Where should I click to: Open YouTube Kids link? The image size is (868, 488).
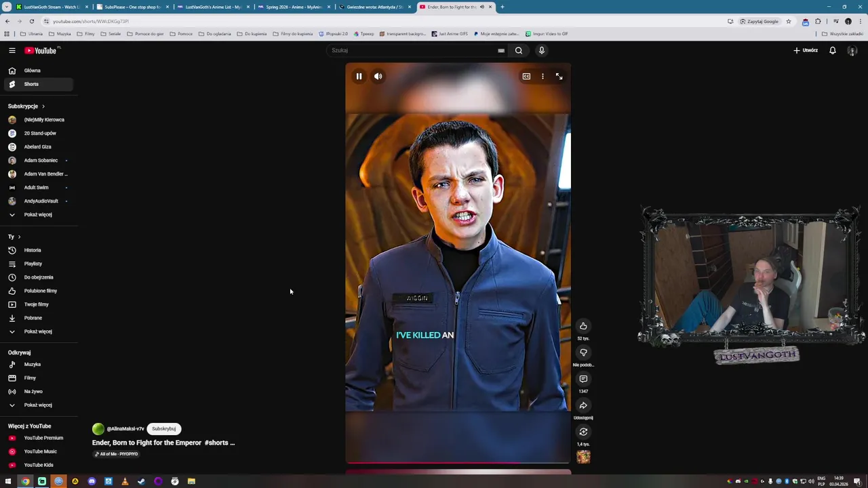[x=39, y=465]
